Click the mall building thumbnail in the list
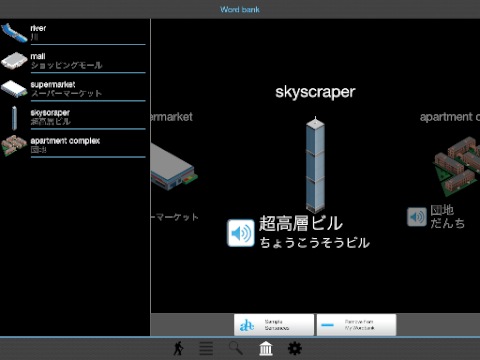 pyautogui.click(x=14, y=60)
